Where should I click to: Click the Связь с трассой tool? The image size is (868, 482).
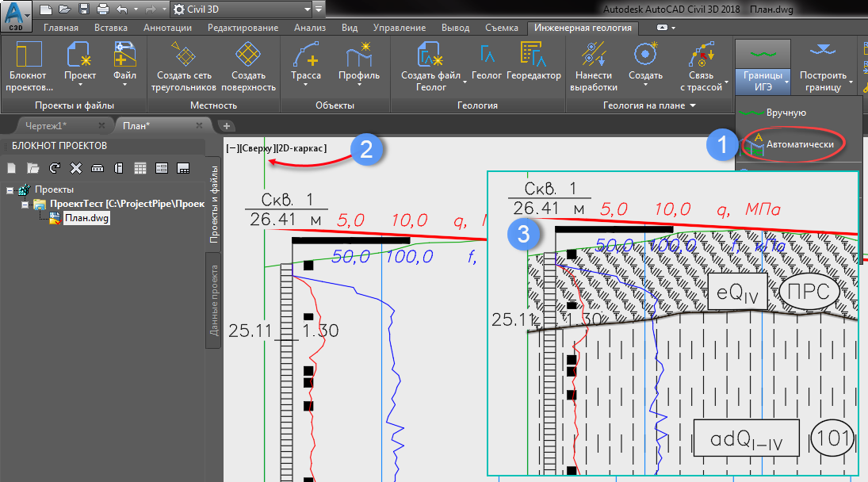[701, 66]
